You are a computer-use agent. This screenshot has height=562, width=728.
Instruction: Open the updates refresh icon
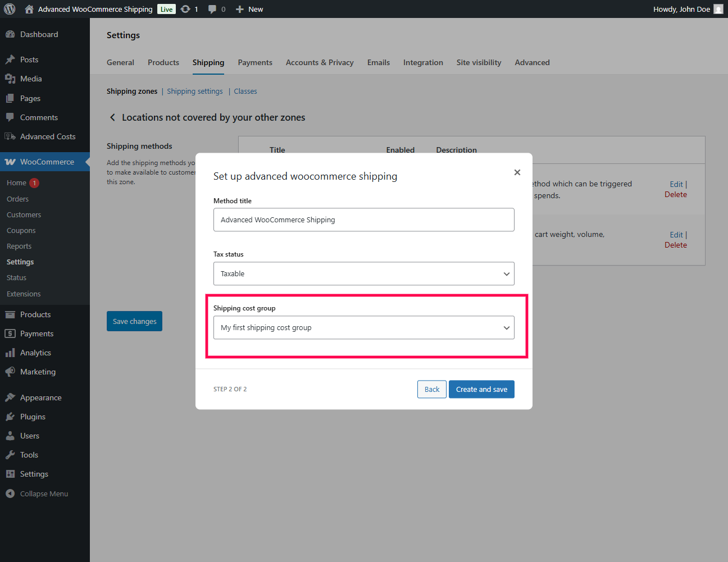(185, 9)
